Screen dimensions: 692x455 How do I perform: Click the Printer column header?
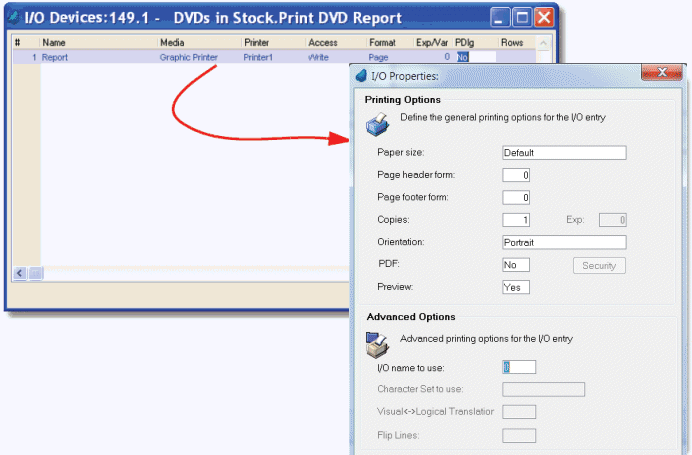click(x=256, y=43)
